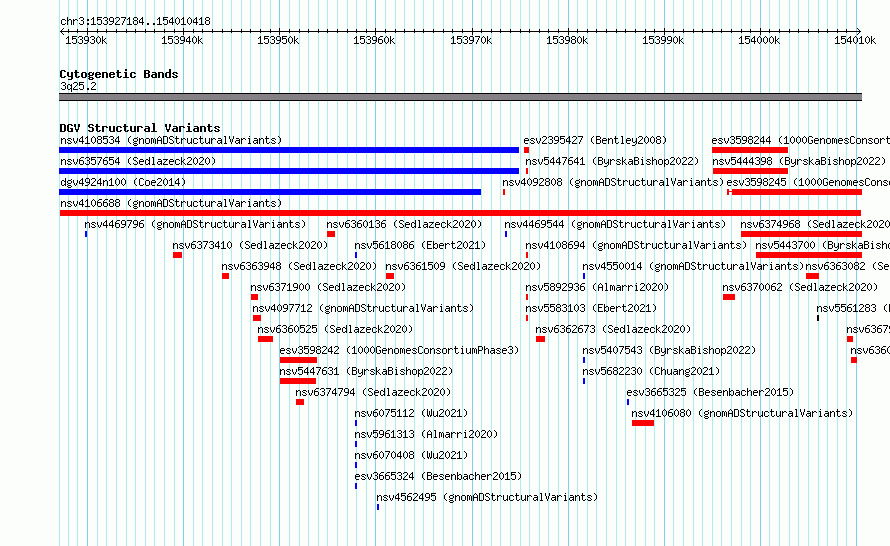This screenshot has height=546, width=890.
Task: Open the nsv4106688 red variant bar
Action: point(460,213)
